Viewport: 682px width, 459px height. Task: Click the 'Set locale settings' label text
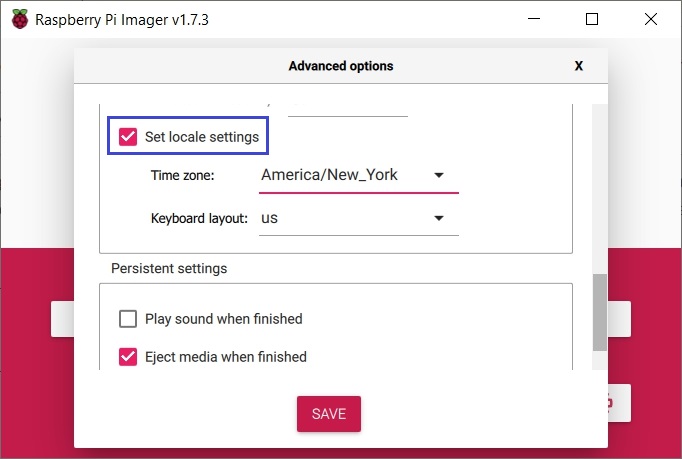pyautogui.click(x=201, y=137)
